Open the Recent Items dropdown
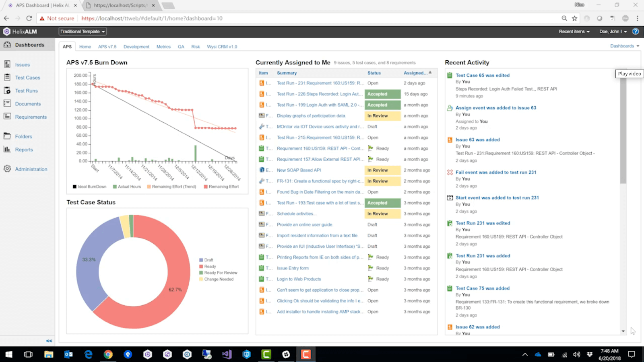This screenshot has width=644, height=362. [x=574, y=31]
